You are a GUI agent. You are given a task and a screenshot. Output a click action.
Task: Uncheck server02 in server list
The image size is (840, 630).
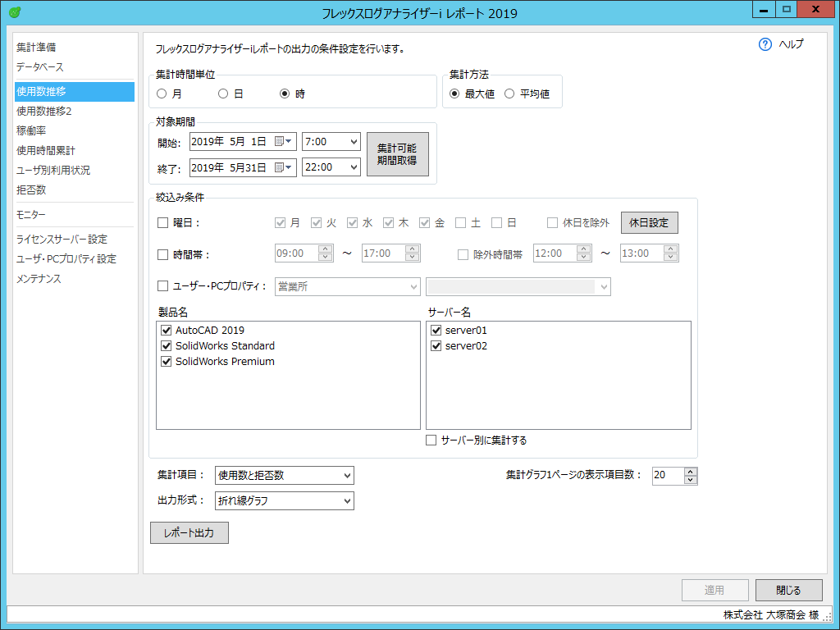tap(436, 345)
